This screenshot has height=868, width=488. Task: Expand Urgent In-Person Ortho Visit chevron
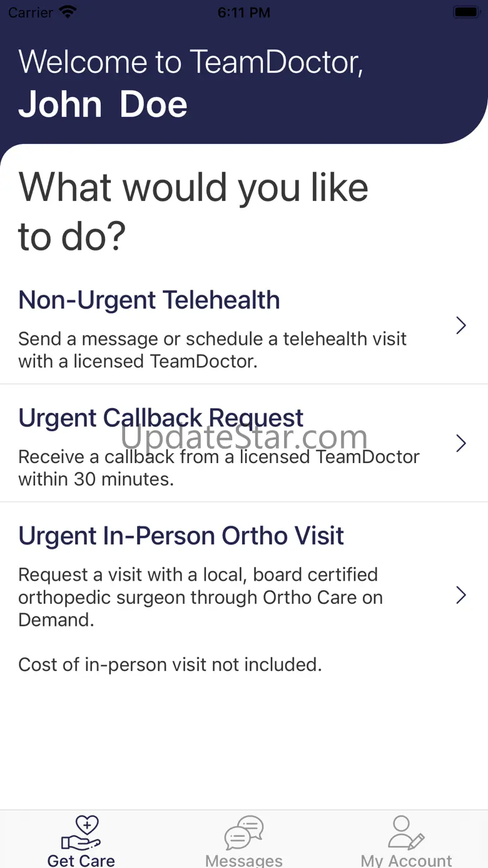click(x=461, y=595)
